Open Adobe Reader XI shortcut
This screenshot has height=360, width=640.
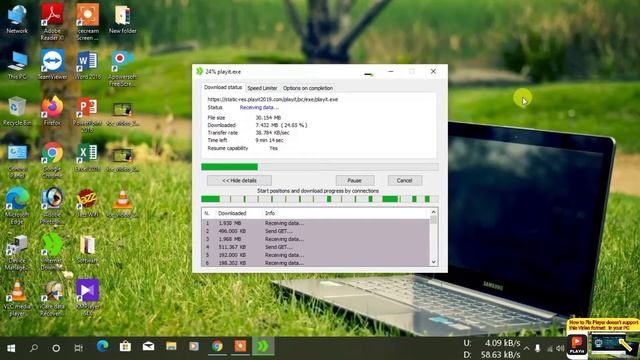click(52, 21)
